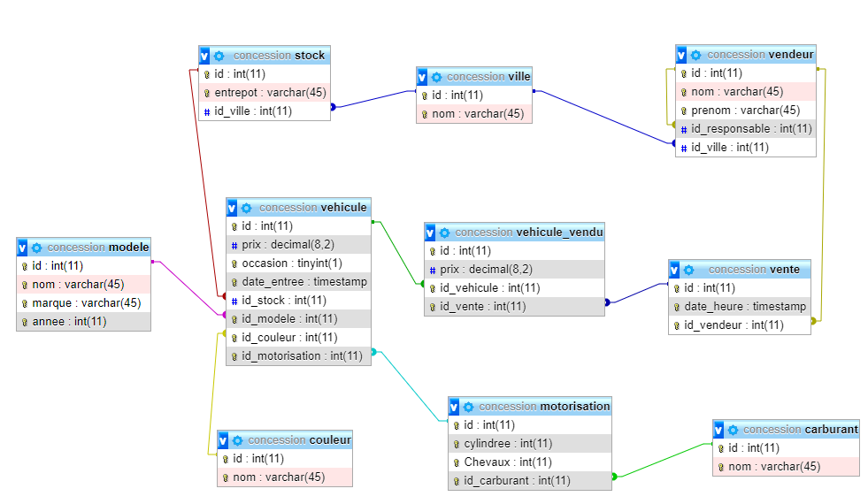
Task: Click the gear icon on motorisation table
Action: (469, 407)
